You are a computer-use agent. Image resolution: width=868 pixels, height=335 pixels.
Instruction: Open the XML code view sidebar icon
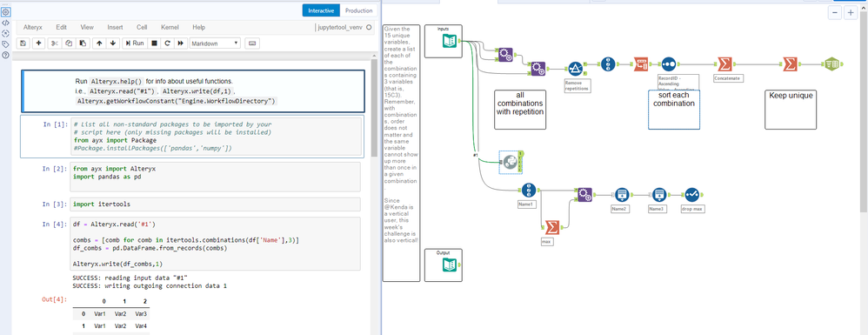coord(5,23)
